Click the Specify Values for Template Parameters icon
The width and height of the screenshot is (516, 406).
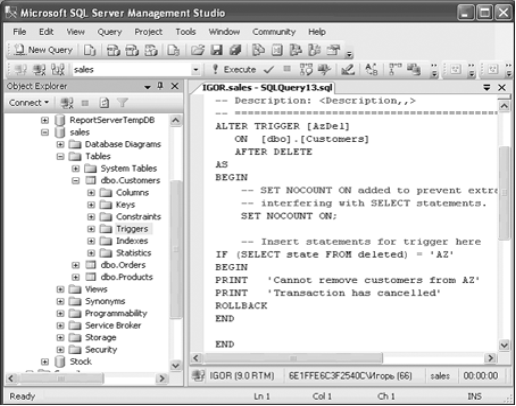click(x=371, y=69)
